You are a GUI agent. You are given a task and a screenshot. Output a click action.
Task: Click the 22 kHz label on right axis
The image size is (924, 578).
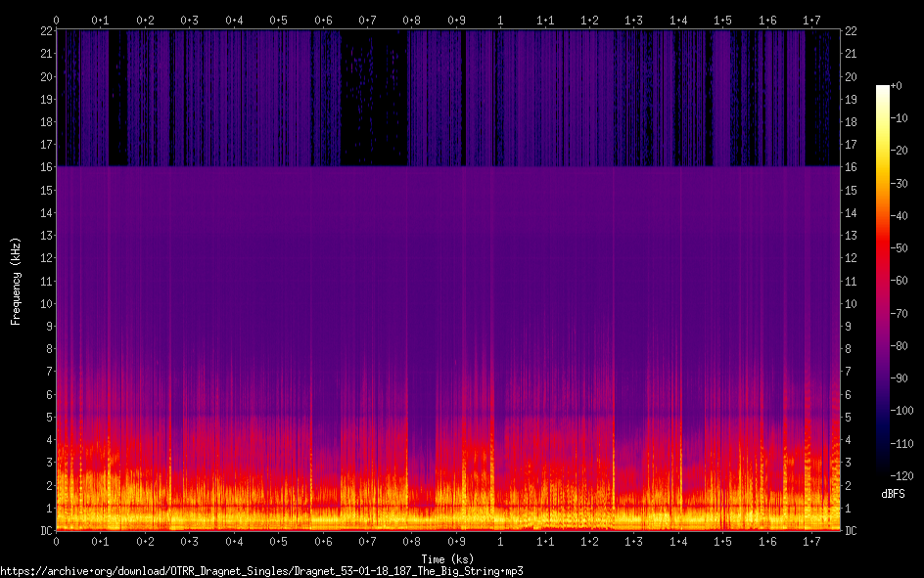tap(851, 30)
